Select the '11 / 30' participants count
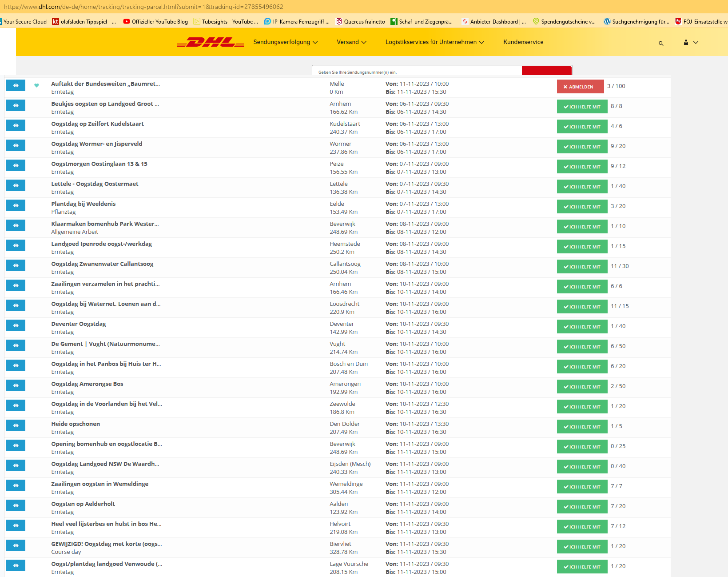 pyautogui.click(x=620, y=266)
